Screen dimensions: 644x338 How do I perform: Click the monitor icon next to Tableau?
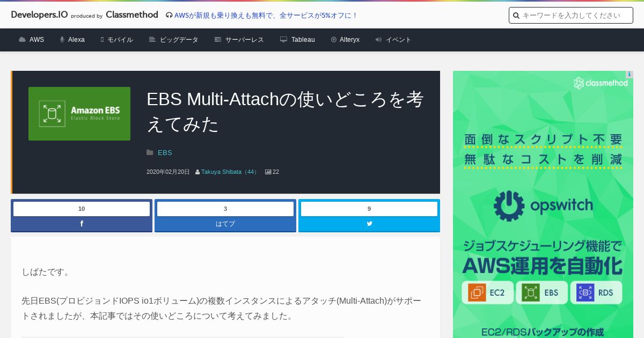click(x=284, y=40)
